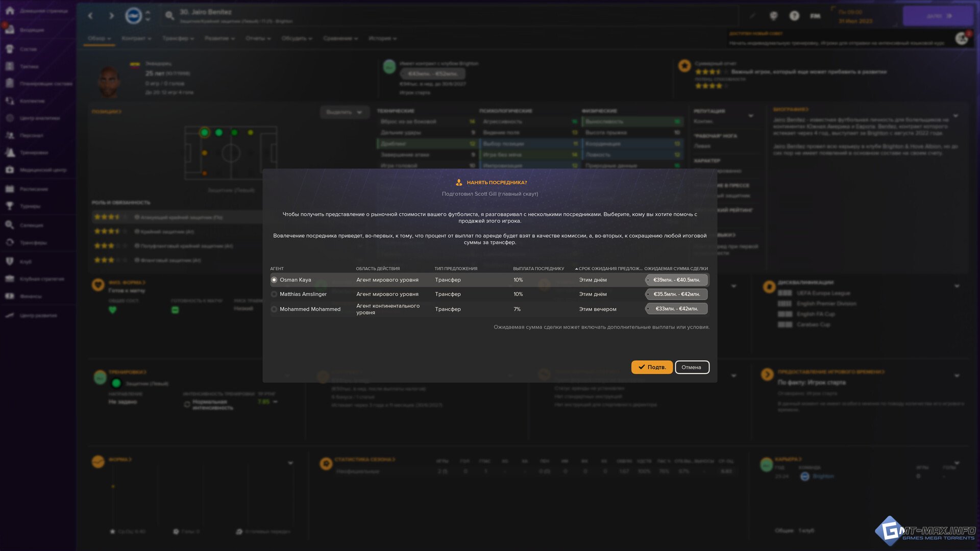
Task: Sort by Срок ожидания предлож. column
Action: (x=609, y=268)
